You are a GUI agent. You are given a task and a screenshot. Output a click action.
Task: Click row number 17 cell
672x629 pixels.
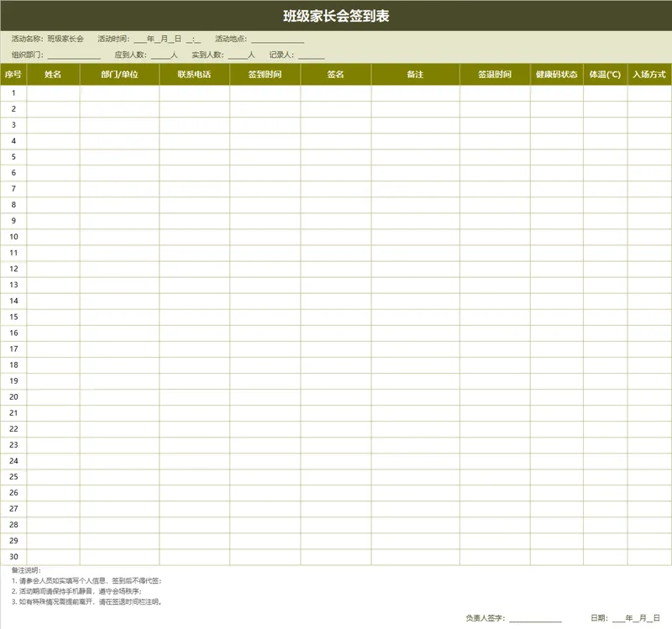click(13, 349)
